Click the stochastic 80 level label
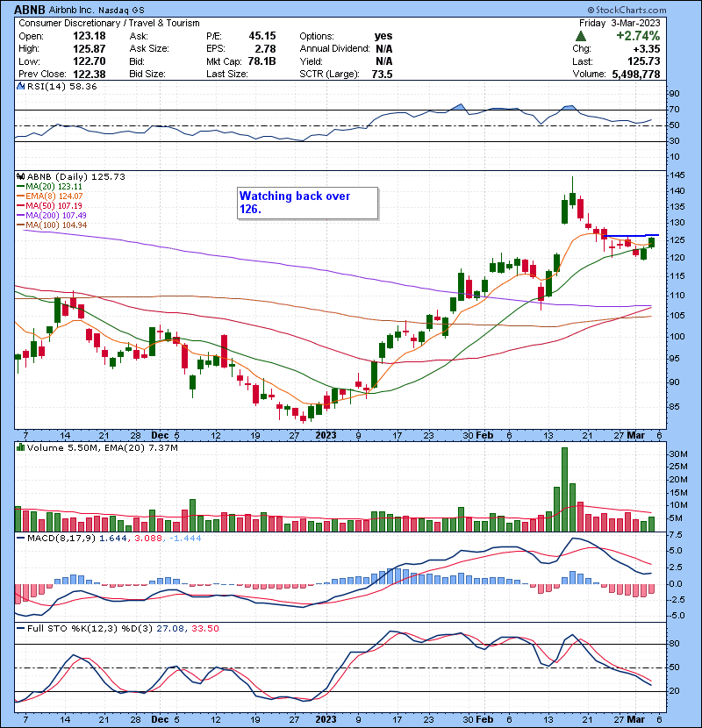 [674, 644]
